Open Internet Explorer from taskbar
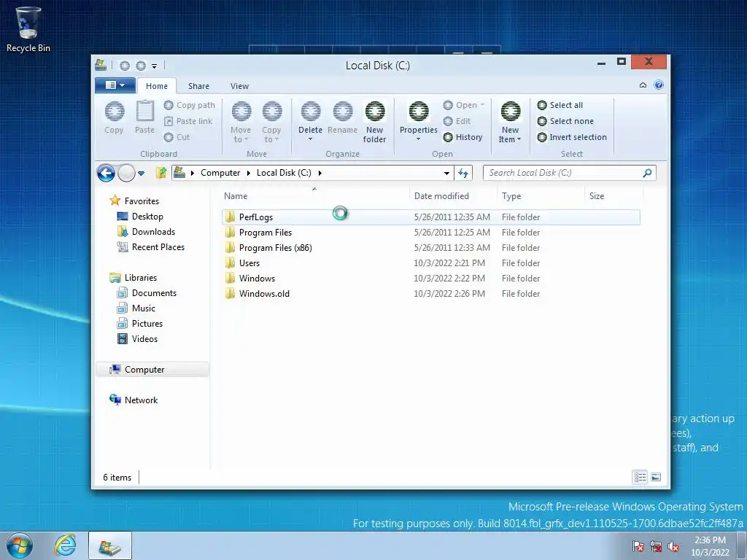Screen dimensions: 747x560 [65, 545]
